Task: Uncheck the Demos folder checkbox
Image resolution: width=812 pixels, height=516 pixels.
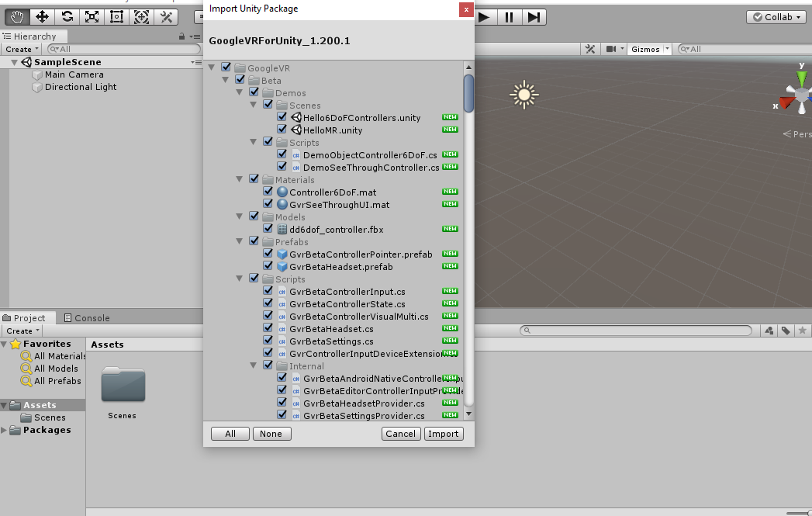Action: [254, 92]
